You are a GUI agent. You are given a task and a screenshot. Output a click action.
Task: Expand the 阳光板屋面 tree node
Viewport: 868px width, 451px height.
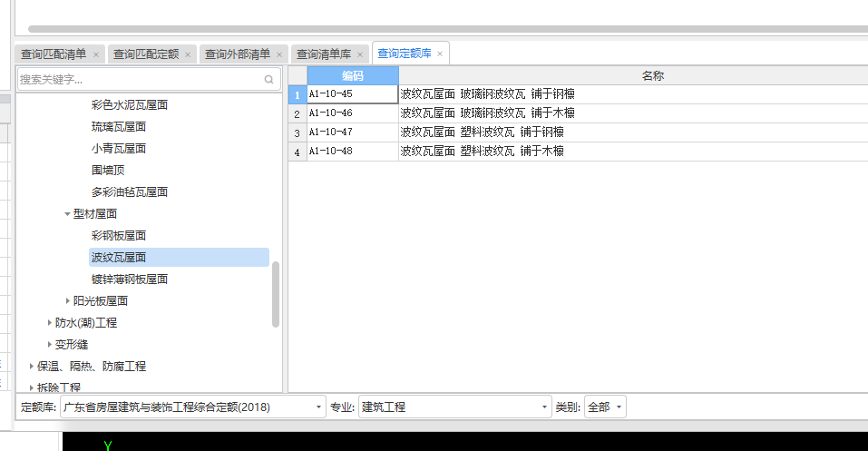point(67,301)
